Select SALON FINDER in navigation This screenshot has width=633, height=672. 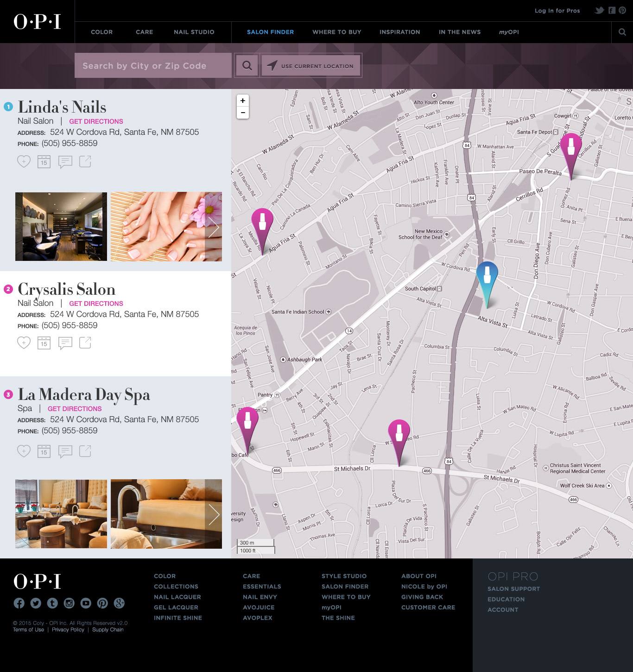[x=270, y=32]
